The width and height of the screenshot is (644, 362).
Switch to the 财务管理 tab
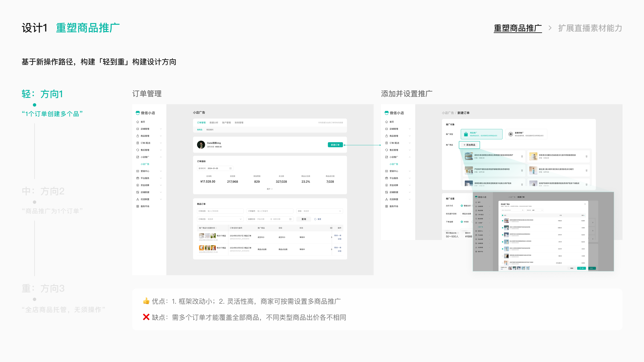(239, 123)
